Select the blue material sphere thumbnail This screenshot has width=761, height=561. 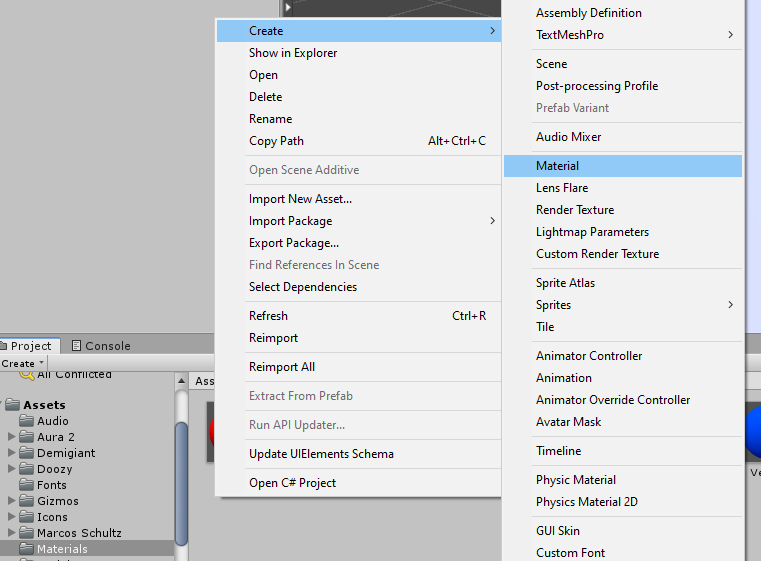[753, 432]
